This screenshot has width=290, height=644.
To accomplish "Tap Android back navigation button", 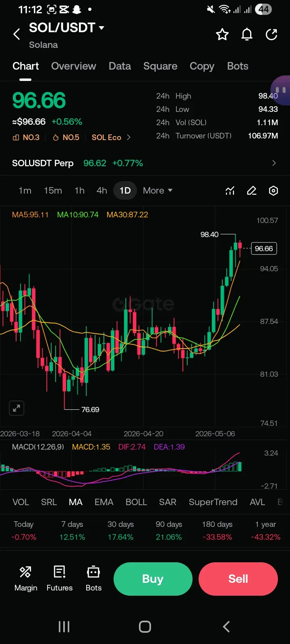I will click(x=226, y=627).
